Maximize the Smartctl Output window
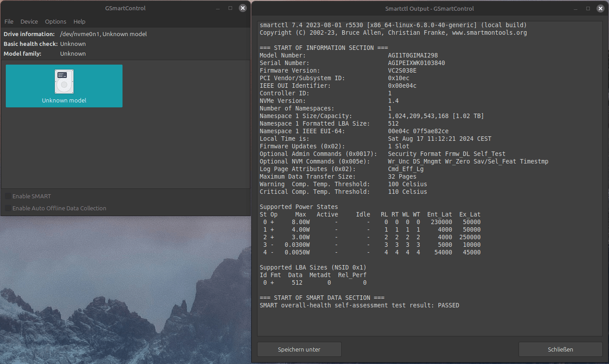 [588, 8]
